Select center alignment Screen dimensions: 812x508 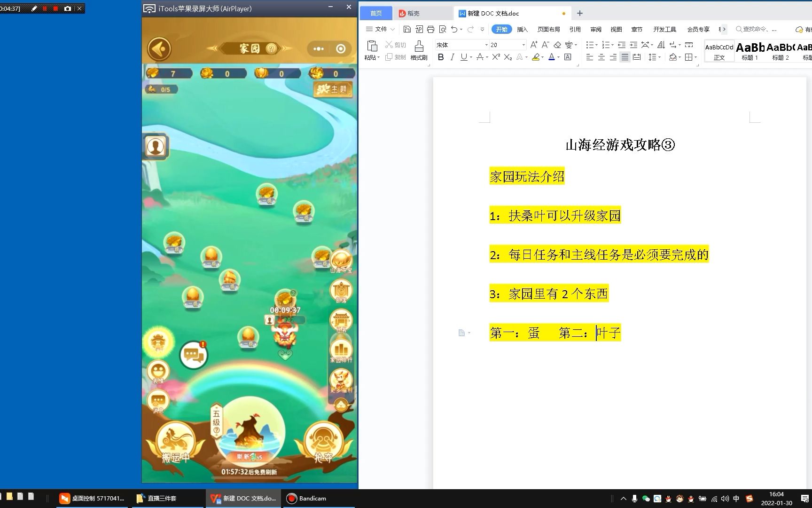[601, 57]
